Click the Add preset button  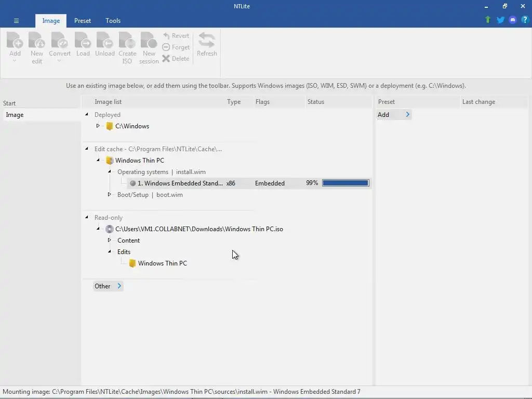(394, 115)
